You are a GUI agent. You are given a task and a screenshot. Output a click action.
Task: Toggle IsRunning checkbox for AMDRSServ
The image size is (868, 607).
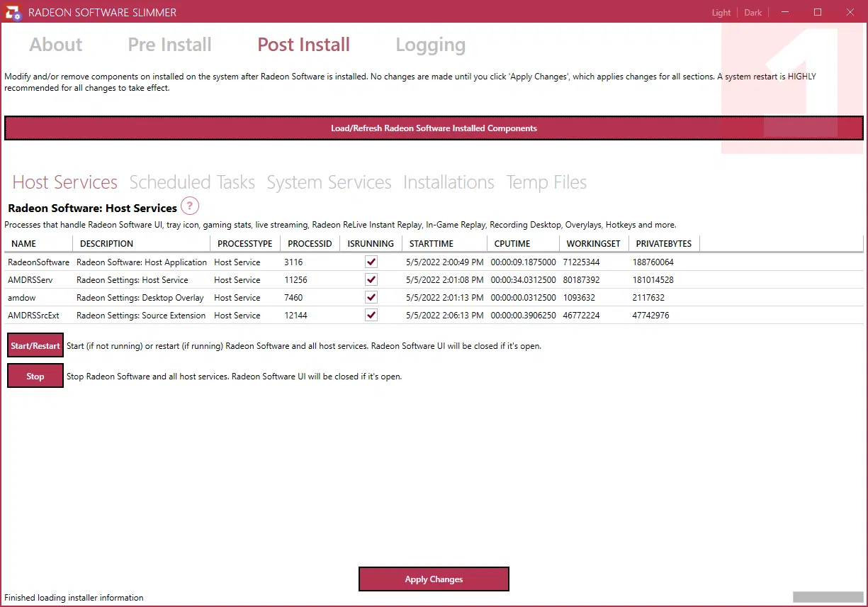[371, 279]
